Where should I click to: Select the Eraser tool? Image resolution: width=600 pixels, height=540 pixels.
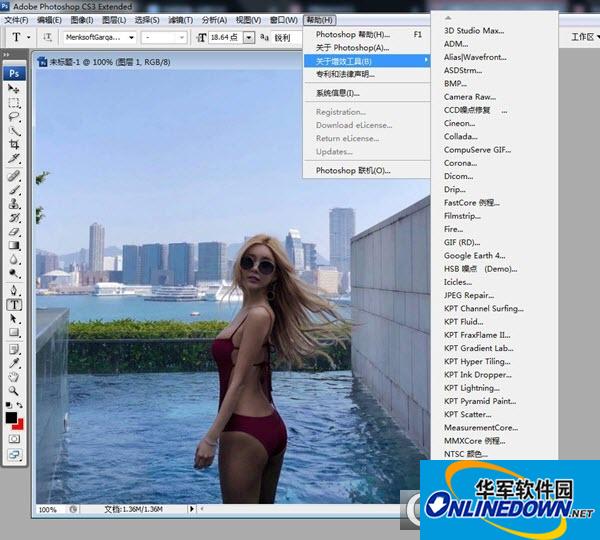point(15,230)
